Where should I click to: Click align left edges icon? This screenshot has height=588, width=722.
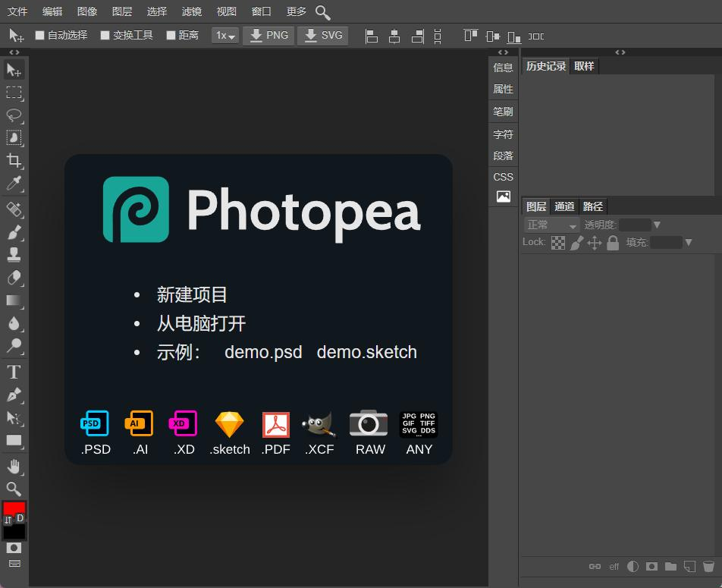pyautogui.click(x=371, y=36)
